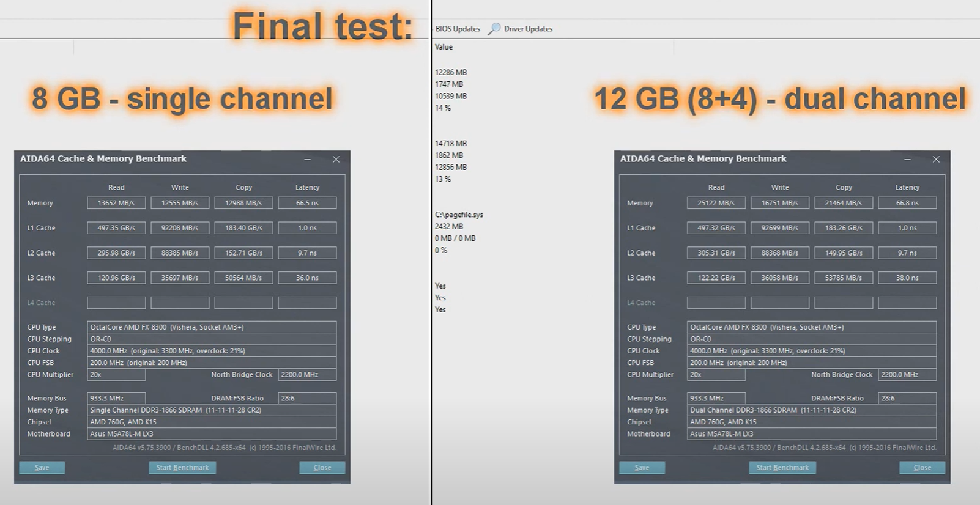Click Close in the Dual Channel benchmark window
The image size is (980, 505).
[922, 468]
